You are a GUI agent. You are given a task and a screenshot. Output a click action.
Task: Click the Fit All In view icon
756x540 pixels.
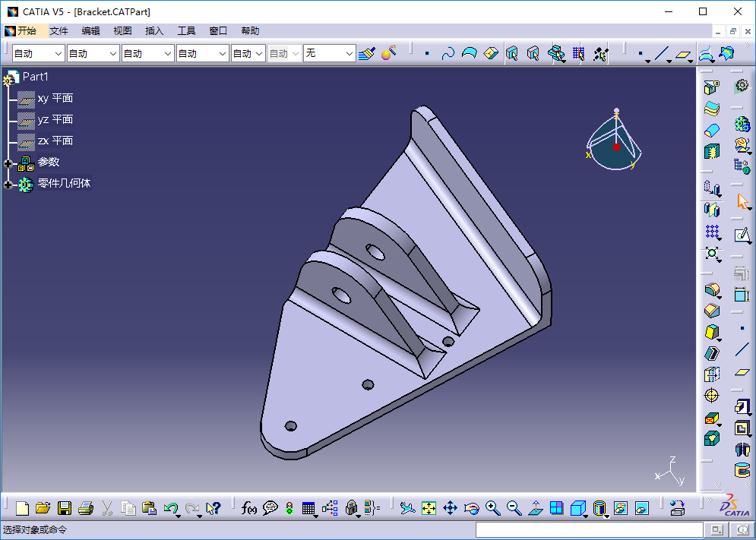[x=429, y=508]
